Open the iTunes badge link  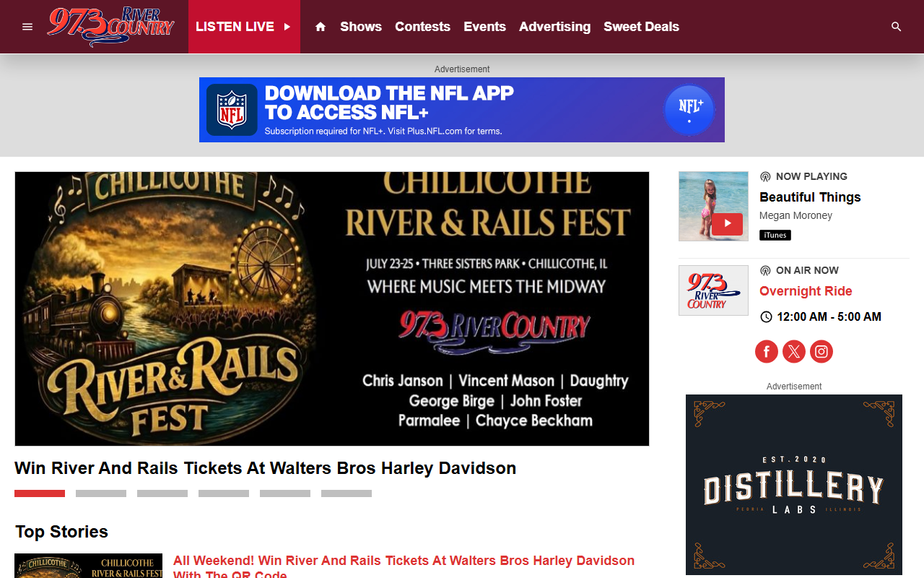(775, 235)
